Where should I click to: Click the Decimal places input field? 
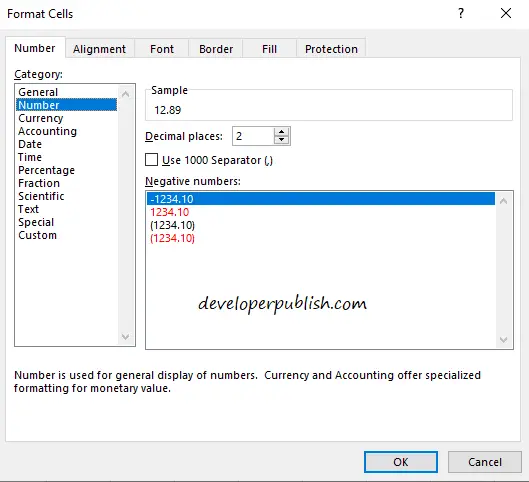tap(253, 136)
